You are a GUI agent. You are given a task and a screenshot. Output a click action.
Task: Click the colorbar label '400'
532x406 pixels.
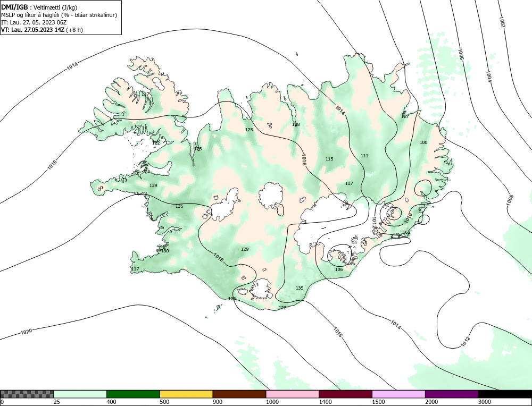point(111,402)
